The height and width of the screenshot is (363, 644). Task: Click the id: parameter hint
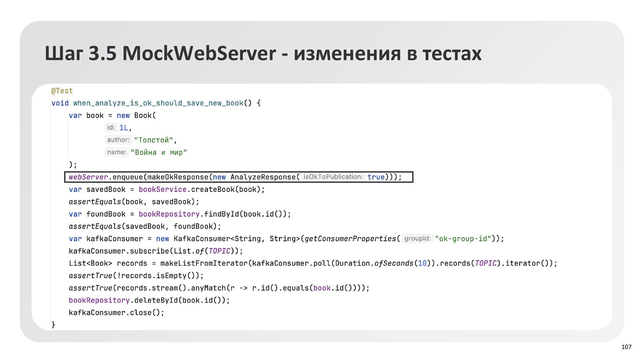(111, 127)
